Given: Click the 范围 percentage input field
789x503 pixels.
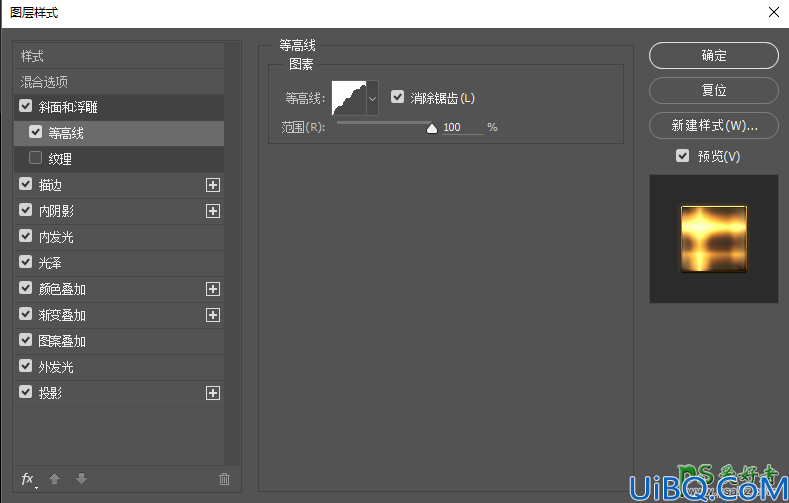Looking at the screenshot, I should tap(463, 127).
